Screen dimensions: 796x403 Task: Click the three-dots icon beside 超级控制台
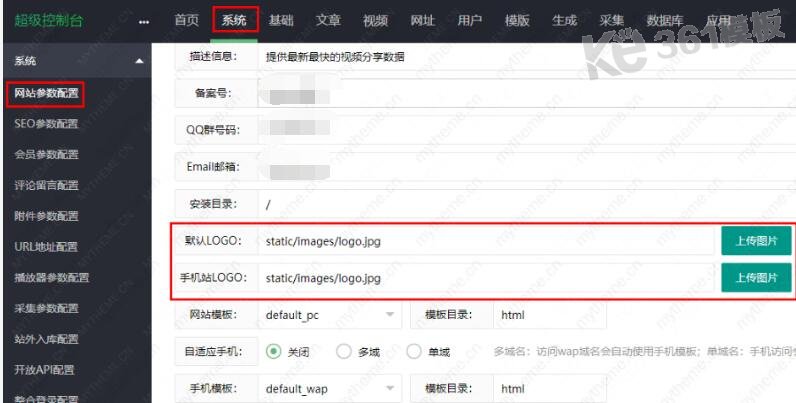[144, 22]
